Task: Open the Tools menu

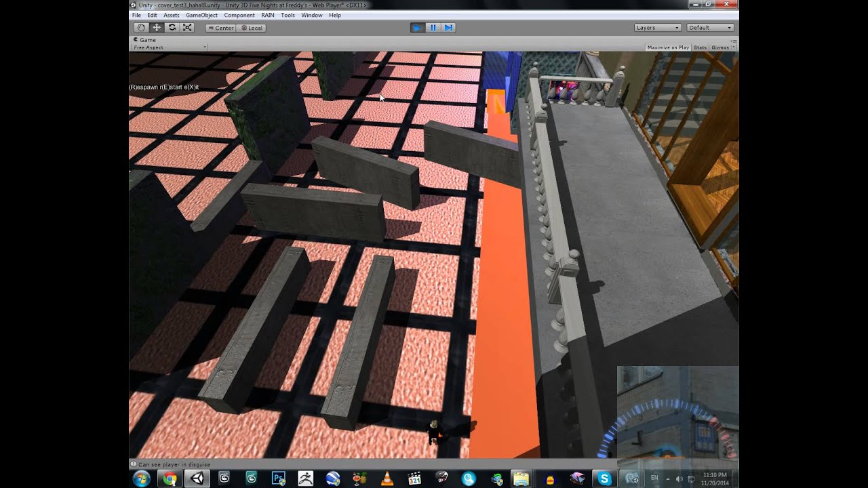Action: [x=288, y=15]
